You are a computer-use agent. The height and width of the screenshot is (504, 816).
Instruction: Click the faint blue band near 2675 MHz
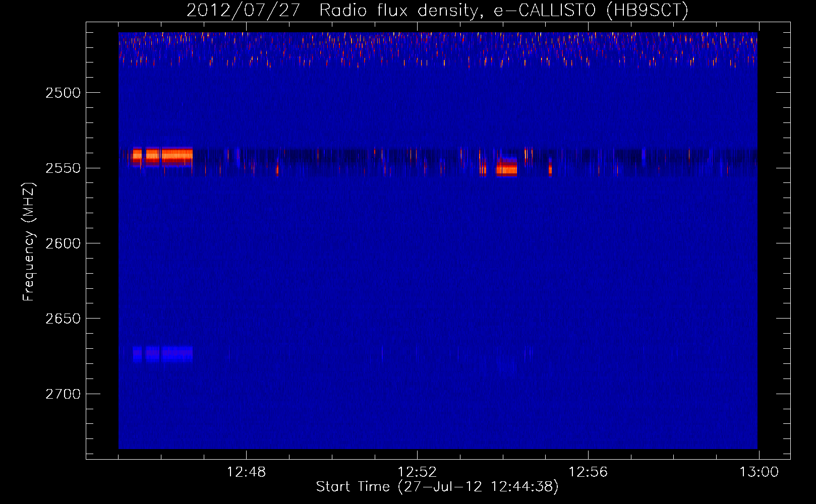(162, 354)
